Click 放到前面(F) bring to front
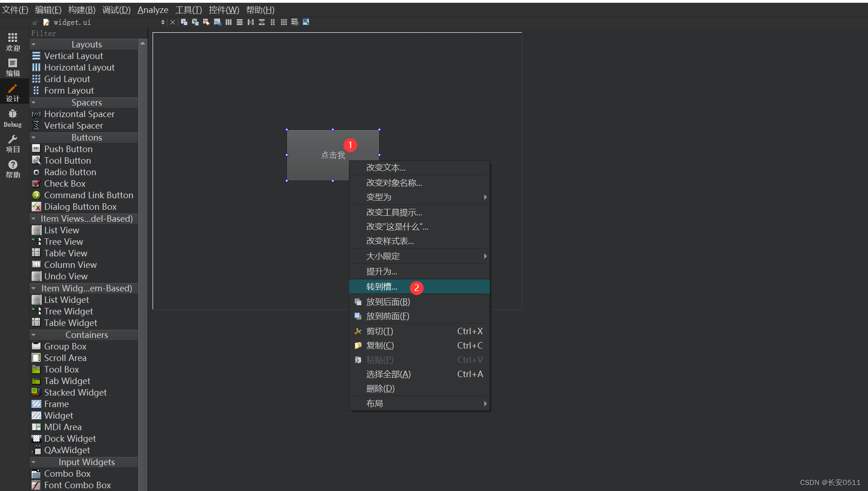 pyautogui.click(x=419, y=316)
